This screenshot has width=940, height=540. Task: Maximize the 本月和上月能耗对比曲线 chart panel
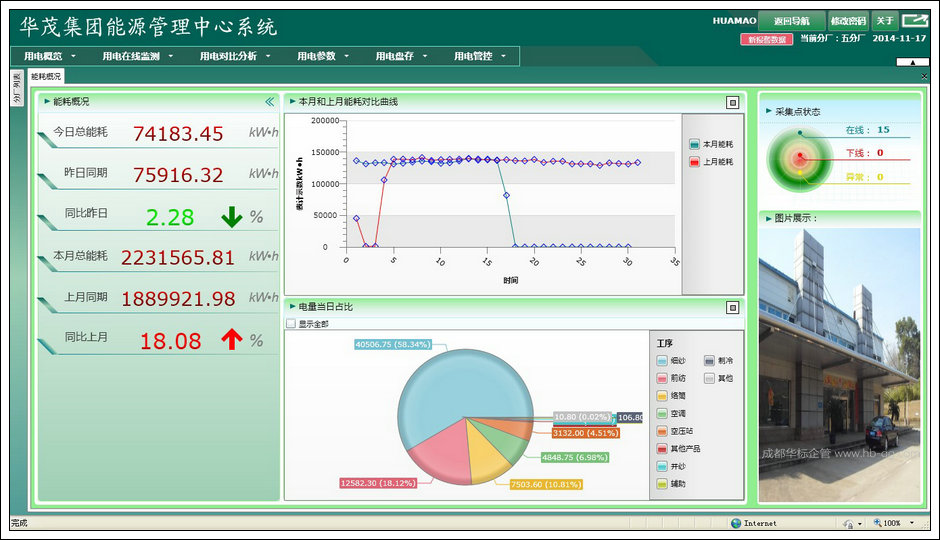pyautogui.click(x=732, y=102)
